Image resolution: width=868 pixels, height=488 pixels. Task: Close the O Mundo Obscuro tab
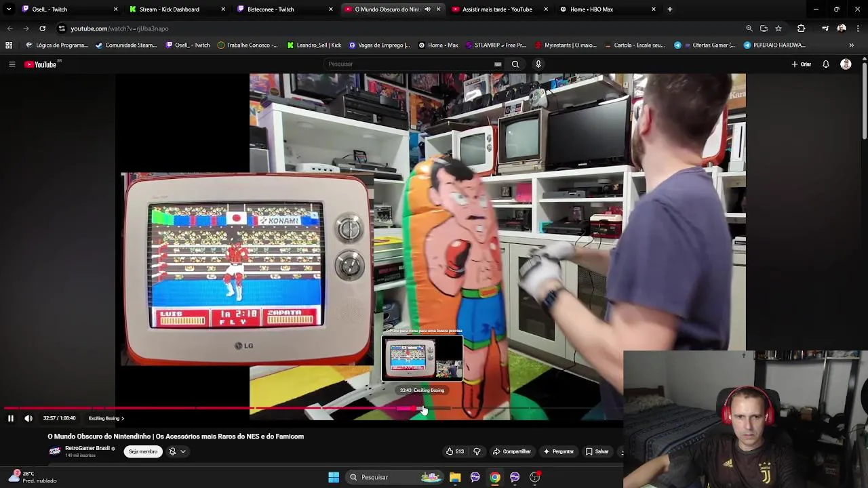[438, 9]
